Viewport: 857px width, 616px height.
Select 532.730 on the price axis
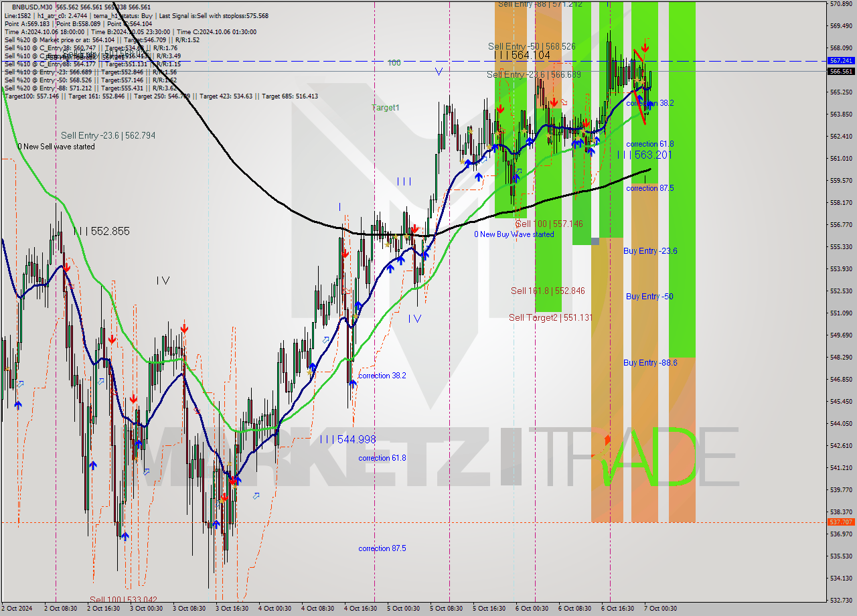tap(841, 600)
